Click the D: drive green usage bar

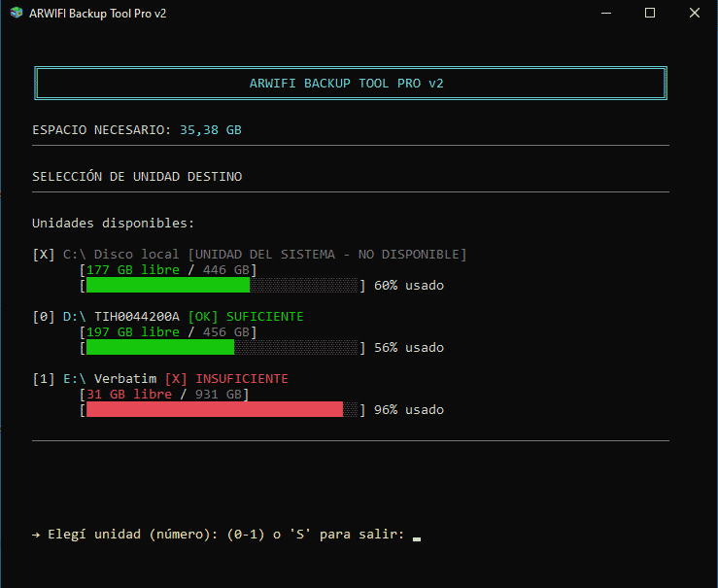point(160,347)
